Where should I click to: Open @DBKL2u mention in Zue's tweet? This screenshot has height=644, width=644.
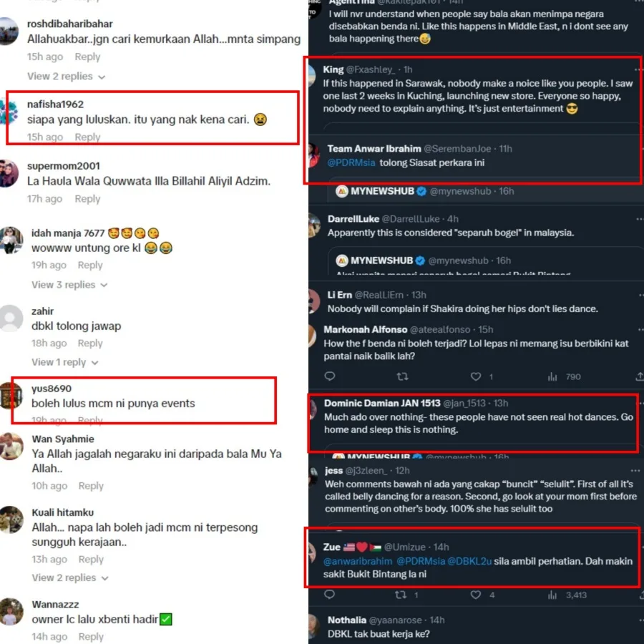469,561
